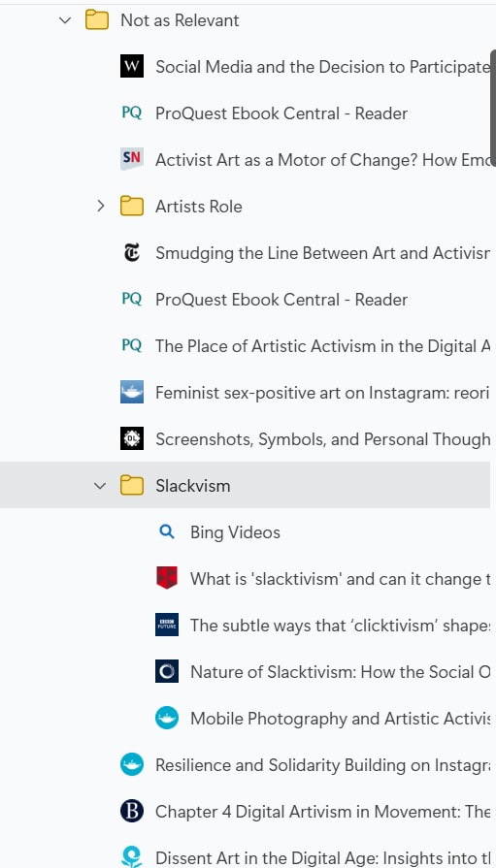Click the New York Times favicon

point(132,253)
